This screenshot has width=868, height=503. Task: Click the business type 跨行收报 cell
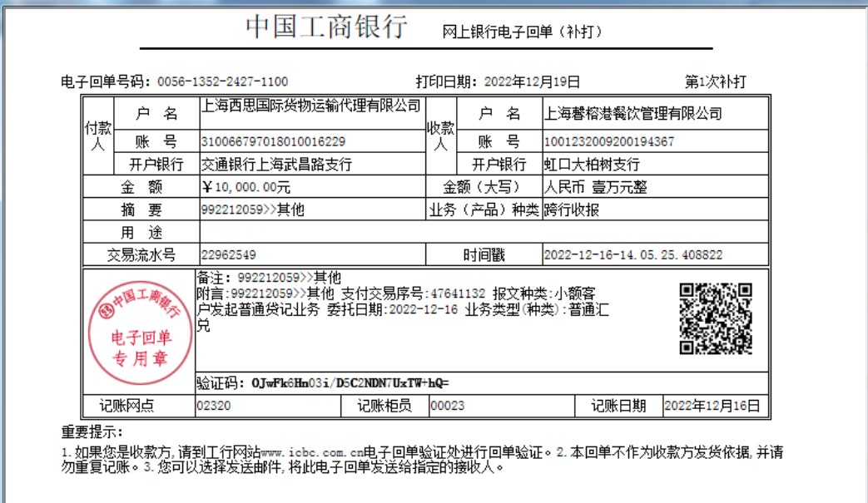pyautogui.click(x=571, y=210)
